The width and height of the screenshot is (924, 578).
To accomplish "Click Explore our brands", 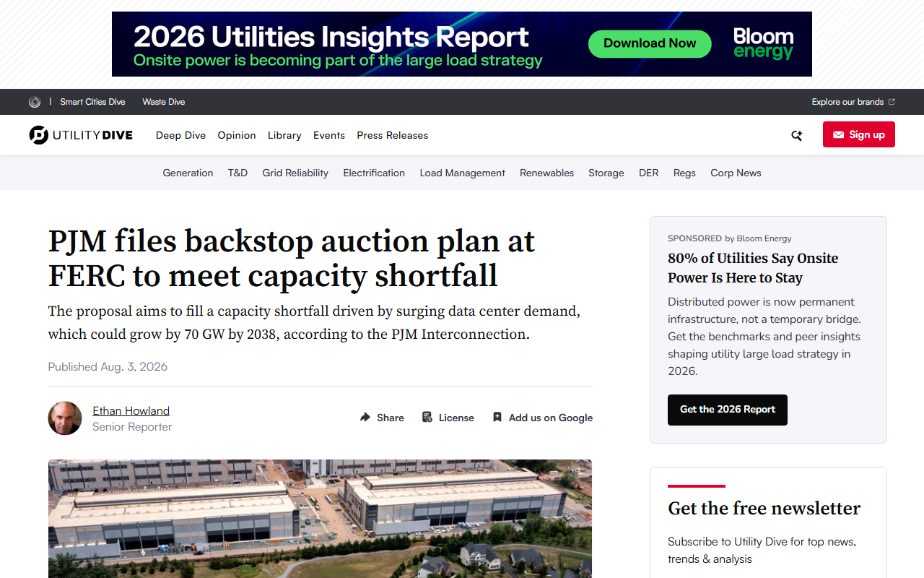I will point(847,102).
